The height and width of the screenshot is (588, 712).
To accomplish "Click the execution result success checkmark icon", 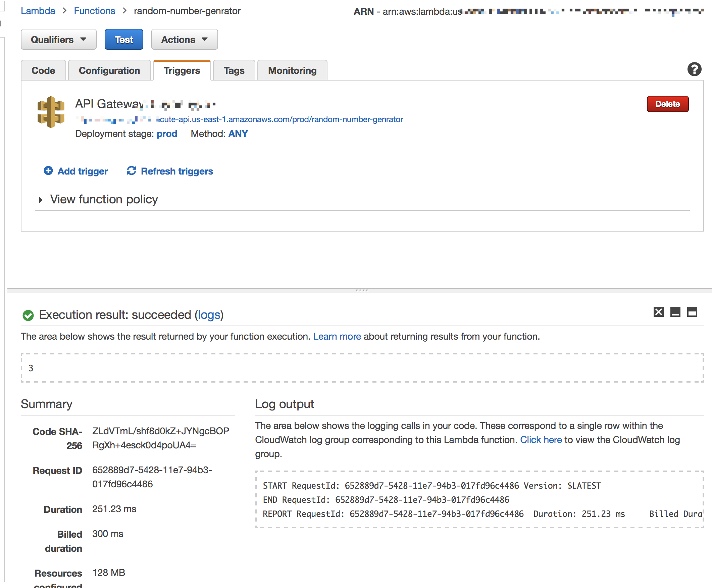I will click(x=27, y=314).
